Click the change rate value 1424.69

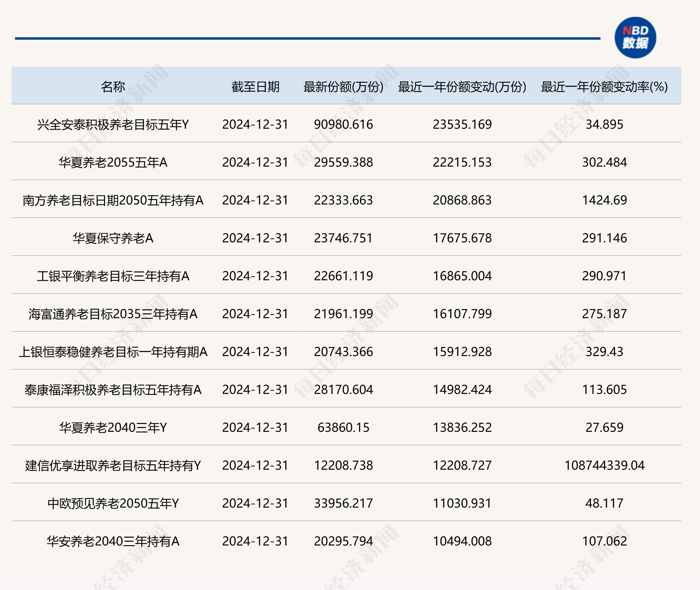(604, 200)
